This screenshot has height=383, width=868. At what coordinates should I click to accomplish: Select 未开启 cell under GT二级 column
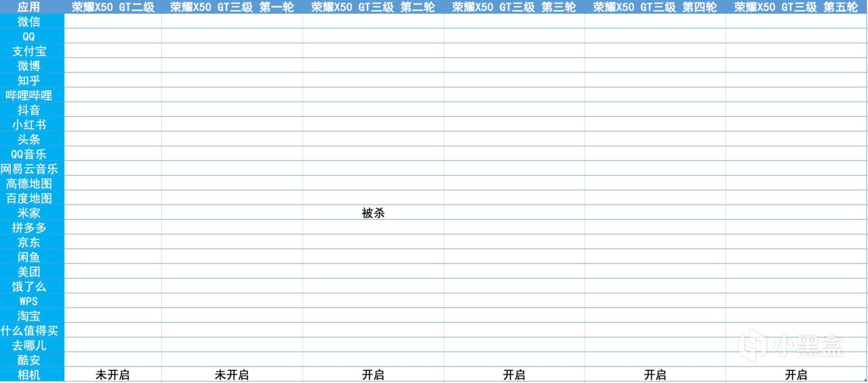pyautogui.click(x=113, y=375)
